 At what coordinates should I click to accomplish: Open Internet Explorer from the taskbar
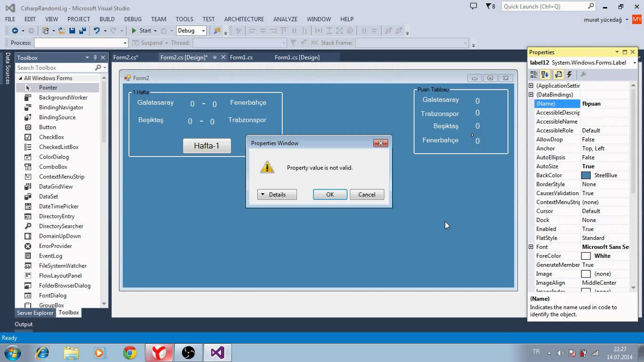tap(42, 352)
